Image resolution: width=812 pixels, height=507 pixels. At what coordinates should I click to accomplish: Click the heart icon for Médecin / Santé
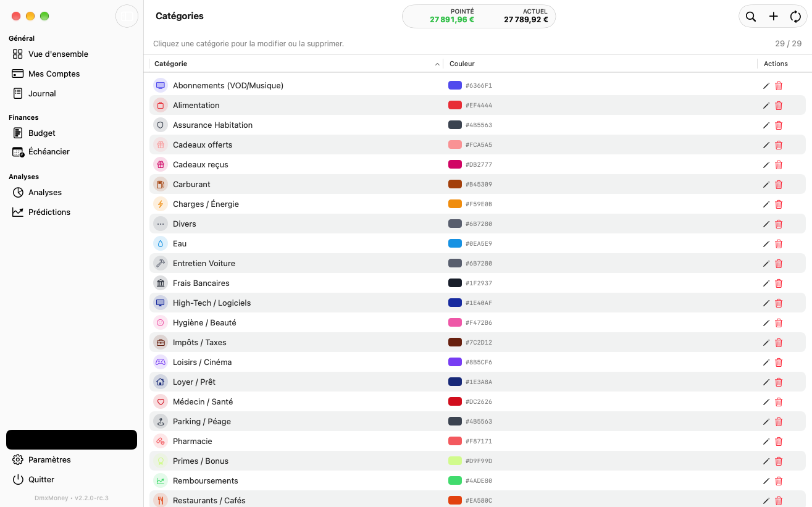161,401
